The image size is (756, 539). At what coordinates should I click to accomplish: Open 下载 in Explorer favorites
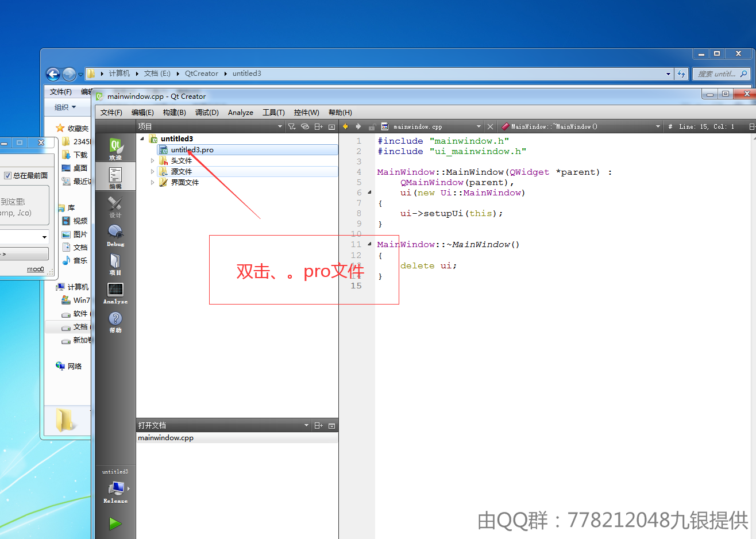point(75,155)
